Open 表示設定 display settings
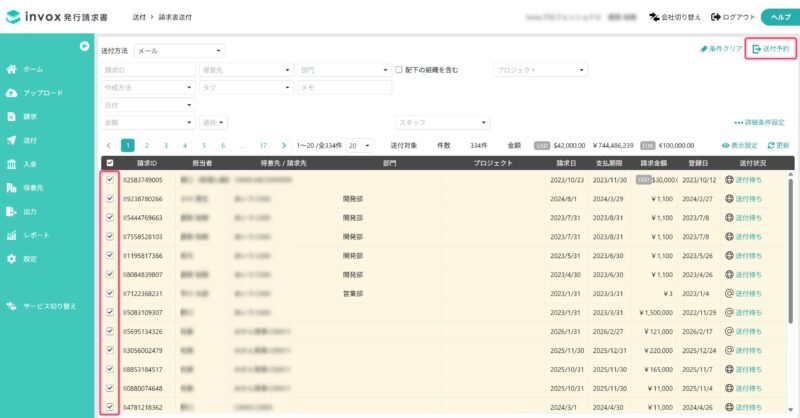Viewport: 800px width, 418px height. point(740,145)
